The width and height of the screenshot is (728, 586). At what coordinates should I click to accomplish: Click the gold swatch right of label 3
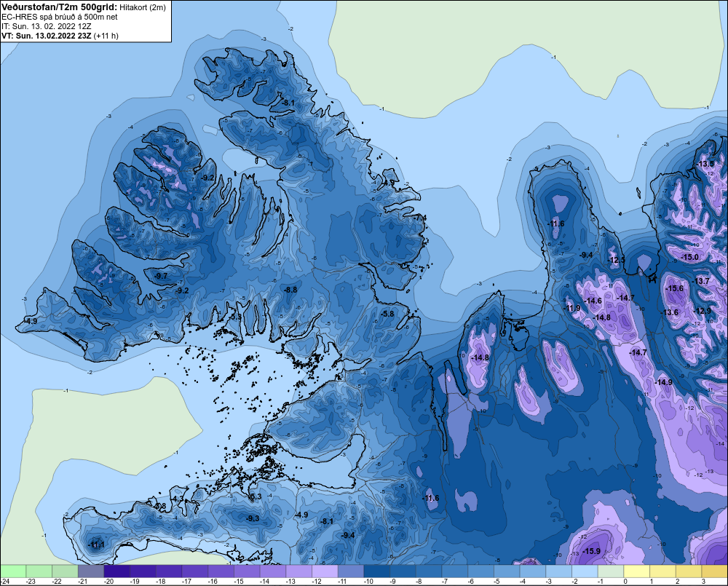click(715, 571)
